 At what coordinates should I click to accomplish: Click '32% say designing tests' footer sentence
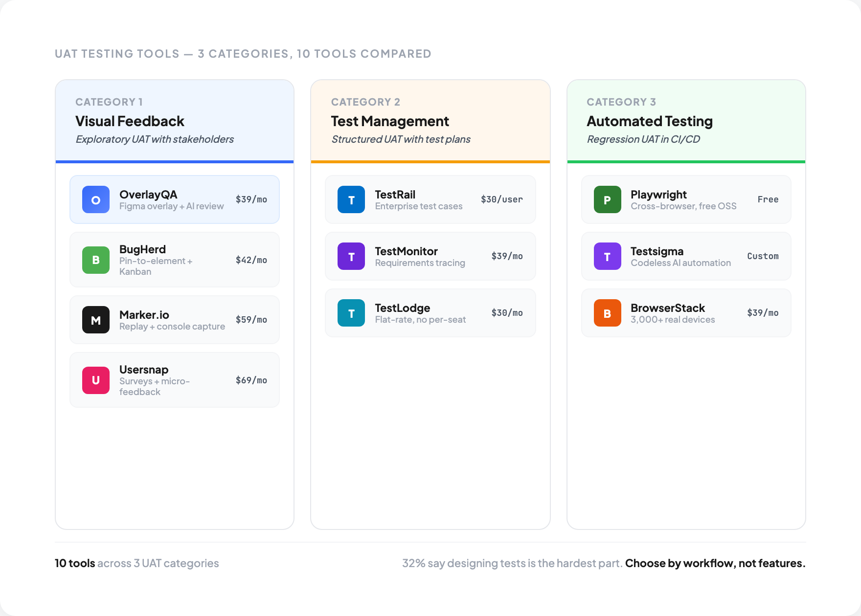click(512, 563)
